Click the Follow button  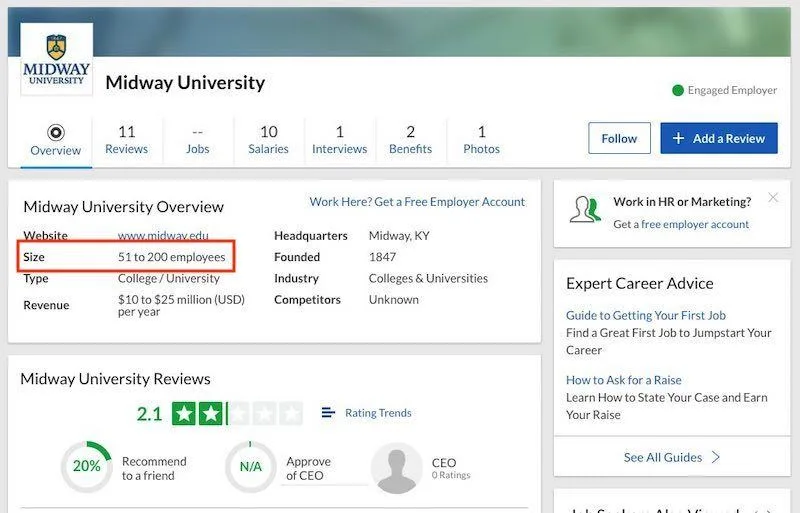coord(619,138)
